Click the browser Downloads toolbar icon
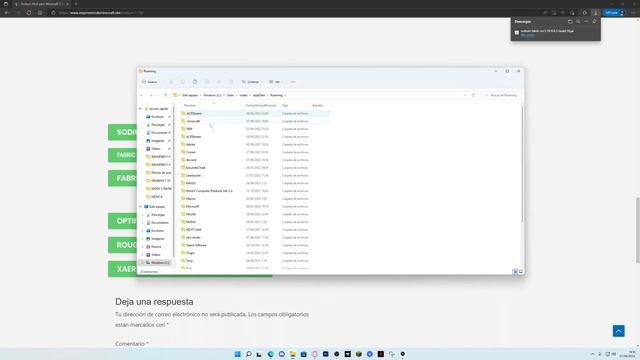The image size is (640, 360). pyautogui.click(x=596, y=13)
